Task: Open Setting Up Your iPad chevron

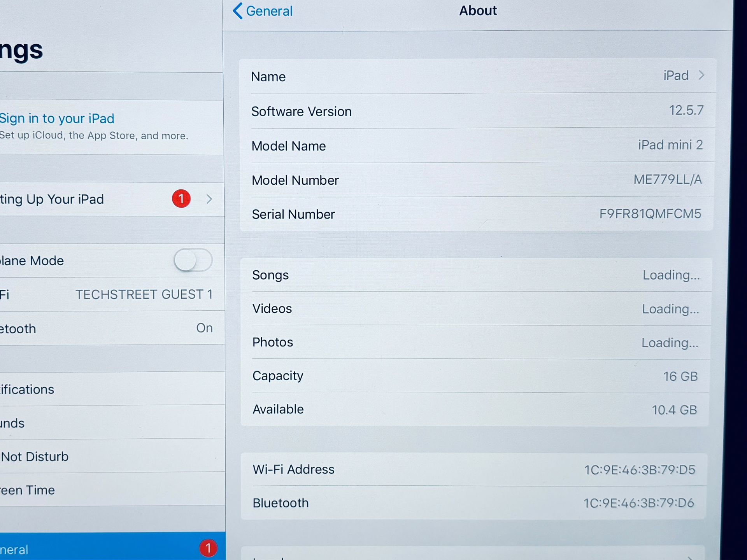Action: coord(209,199)
